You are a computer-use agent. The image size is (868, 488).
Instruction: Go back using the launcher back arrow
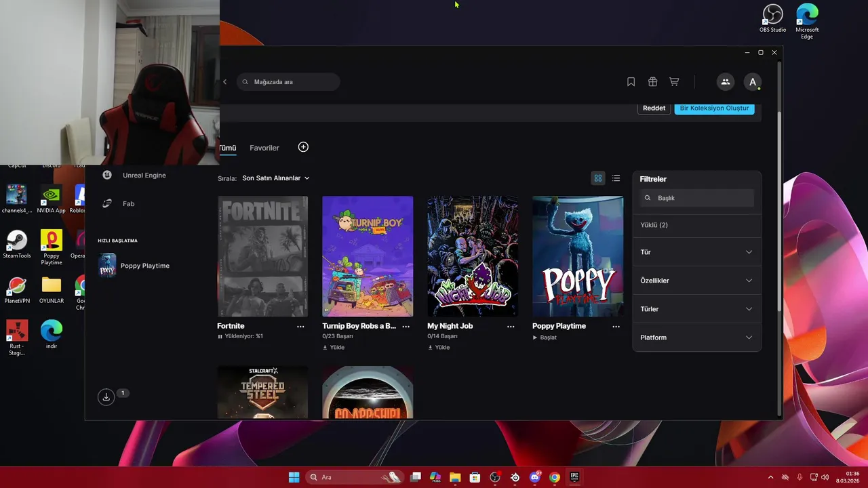225,82
